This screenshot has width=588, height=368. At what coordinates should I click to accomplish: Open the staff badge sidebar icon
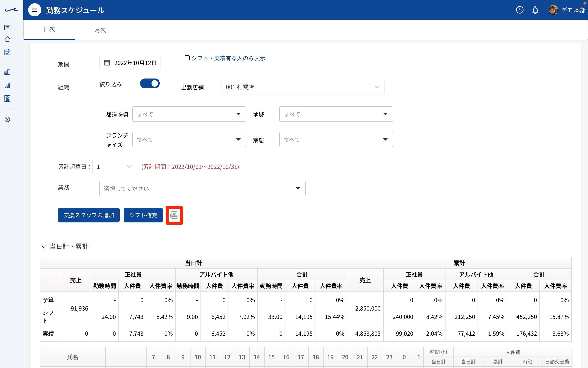(7, 98)
